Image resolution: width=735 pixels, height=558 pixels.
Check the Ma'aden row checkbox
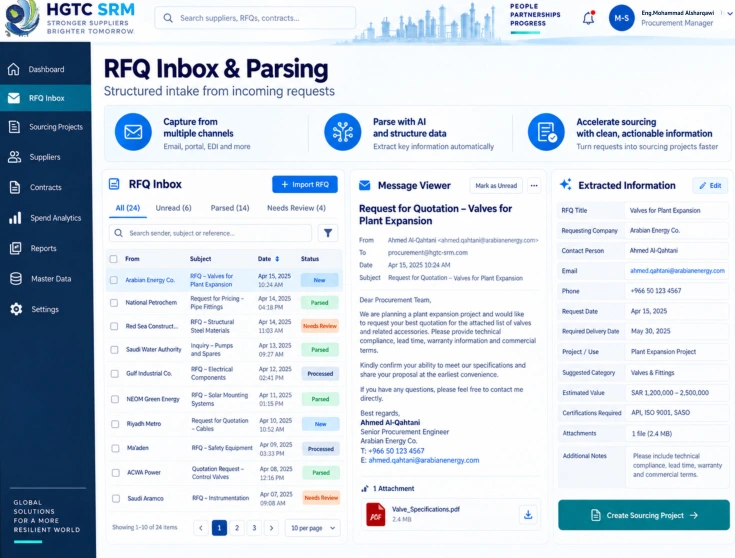115,448
